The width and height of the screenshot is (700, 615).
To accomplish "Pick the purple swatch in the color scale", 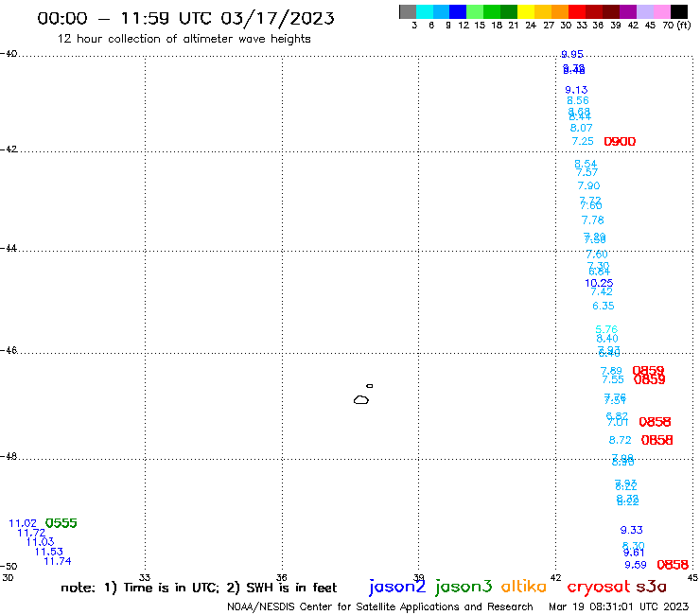I will click(x=628, y=11).
